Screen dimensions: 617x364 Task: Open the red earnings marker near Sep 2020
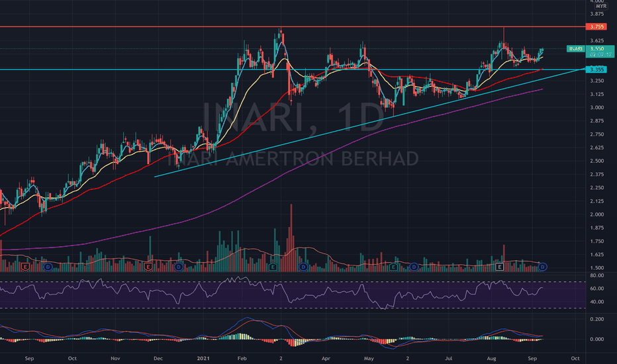(x=25, y=267)
